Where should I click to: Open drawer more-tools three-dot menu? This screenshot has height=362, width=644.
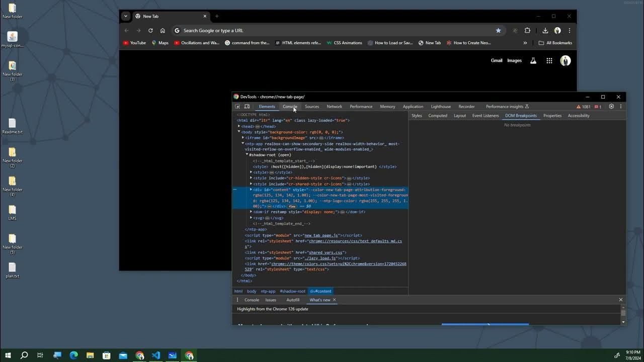(237, 300)
